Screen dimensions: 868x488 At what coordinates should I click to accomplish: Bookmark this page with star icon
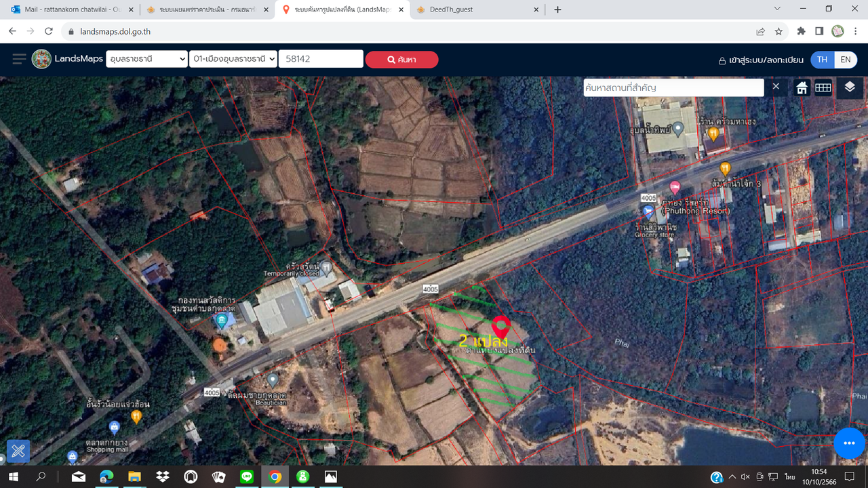pos(778,31)
